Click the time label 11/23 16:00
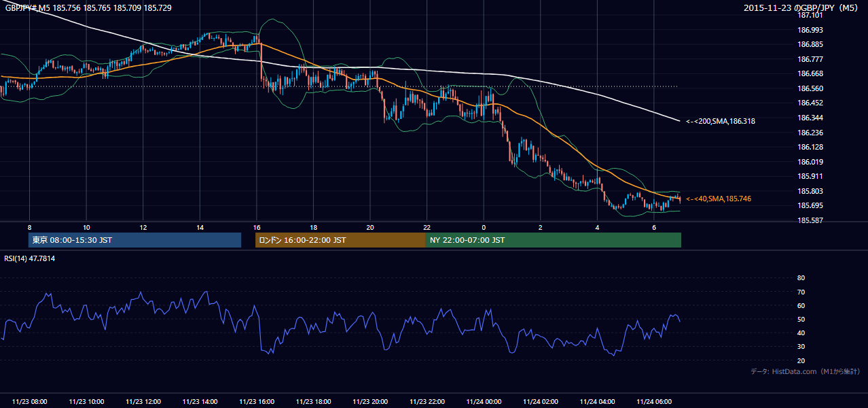868x408 pixels. tap(257, 402)
